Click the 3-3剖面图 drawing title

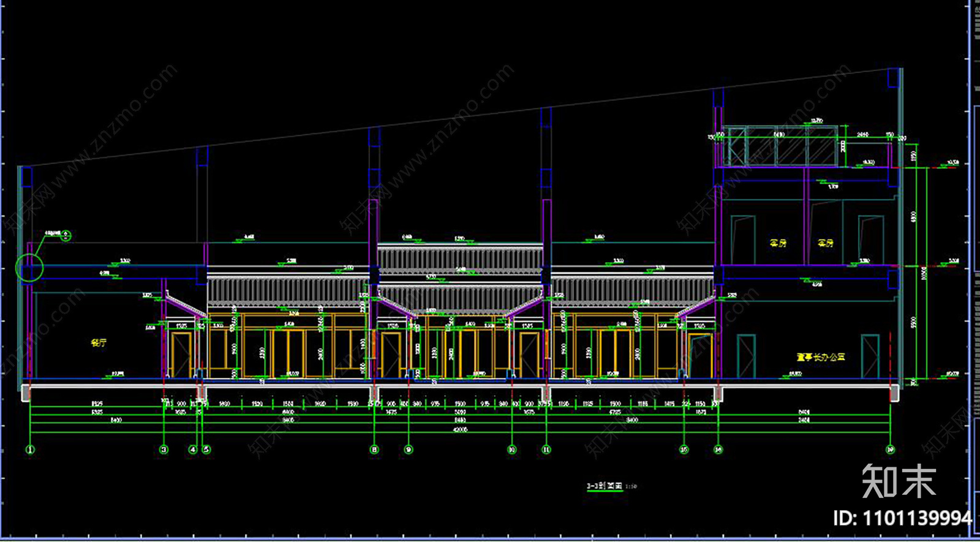click(x=605, y=486)
